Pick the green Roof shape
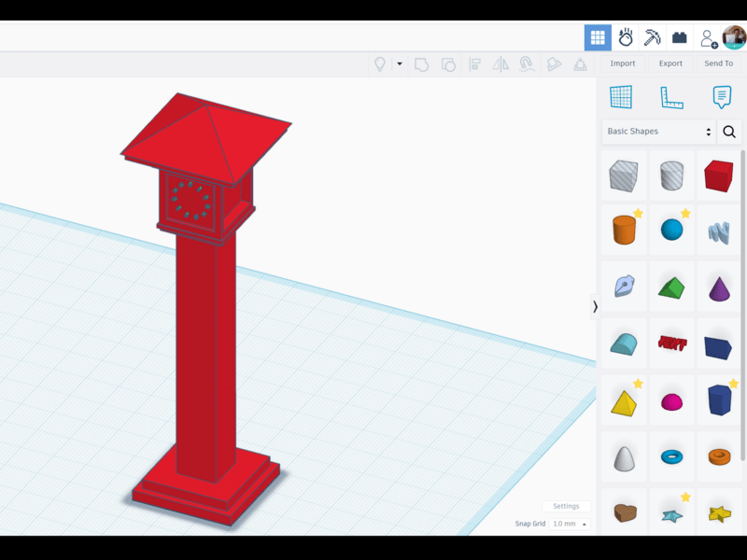The height and width of the screenshot is (560, 747). tap(671, 287)
